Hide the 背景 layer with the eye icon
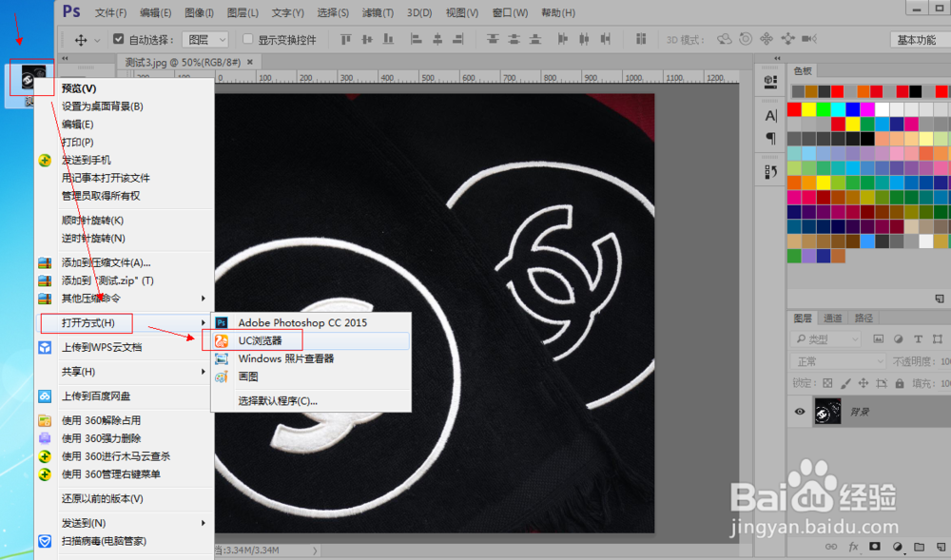The height and width of the screenshot is (560, 951). (x=800, y=412)
